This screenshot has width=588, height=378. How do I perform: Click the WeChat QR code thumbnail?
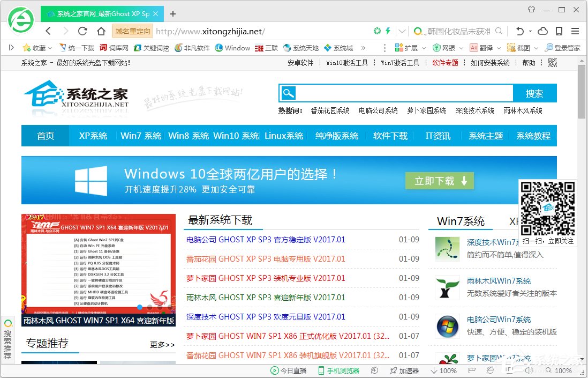tap(548, 209)
